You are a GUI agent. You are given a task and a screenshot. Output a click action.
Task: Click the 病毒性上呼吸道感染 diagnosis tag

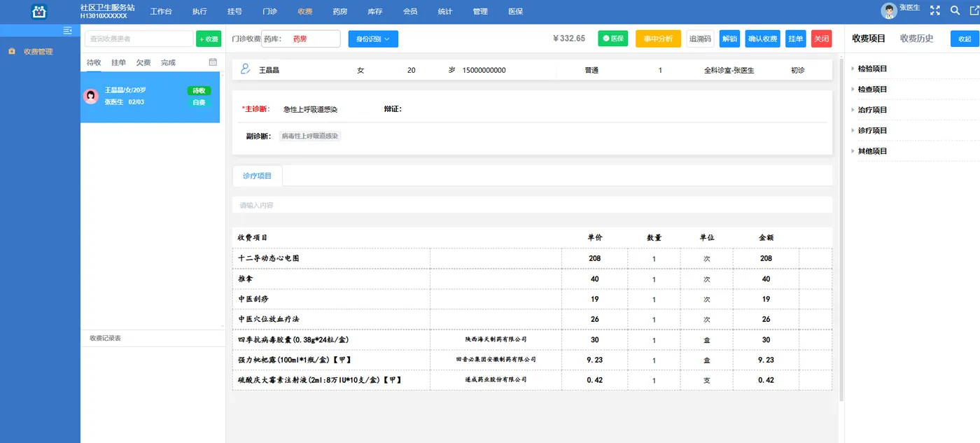(x=310, y=136)
